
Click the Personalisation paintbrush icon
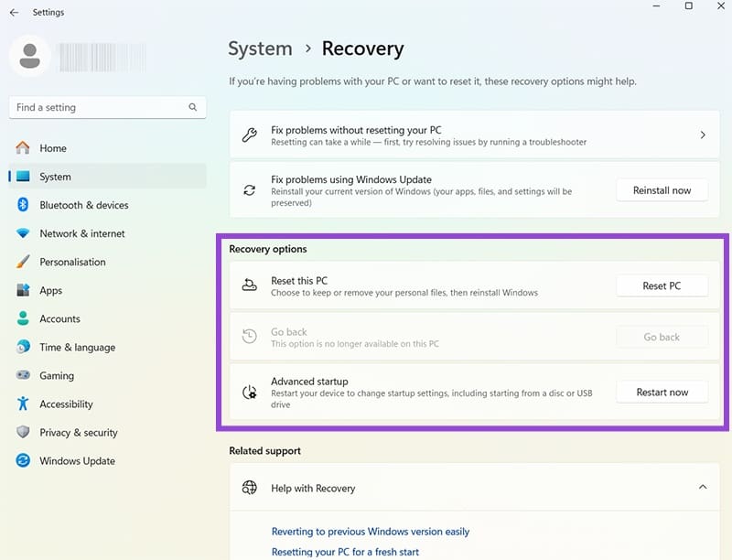point(23,262)
